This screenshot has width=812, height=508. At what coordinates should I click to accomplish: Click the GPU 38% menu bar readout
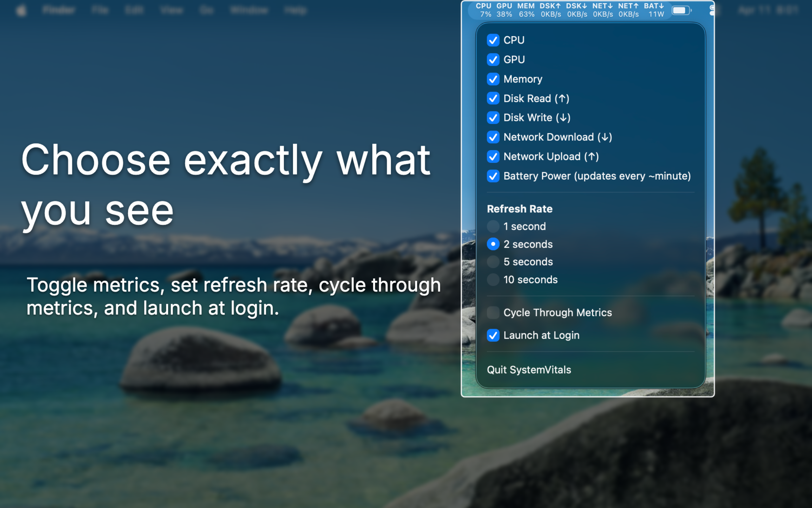(x=504, y=10)
